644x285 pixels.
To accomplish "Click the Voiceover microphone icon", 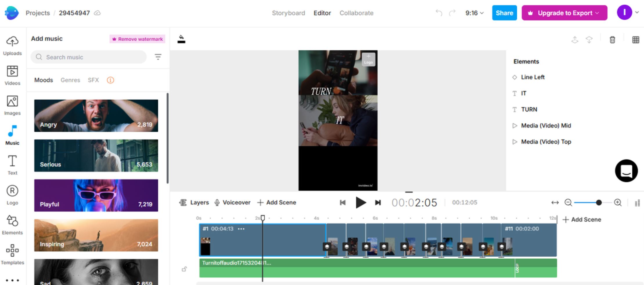I will coord(217,202).
